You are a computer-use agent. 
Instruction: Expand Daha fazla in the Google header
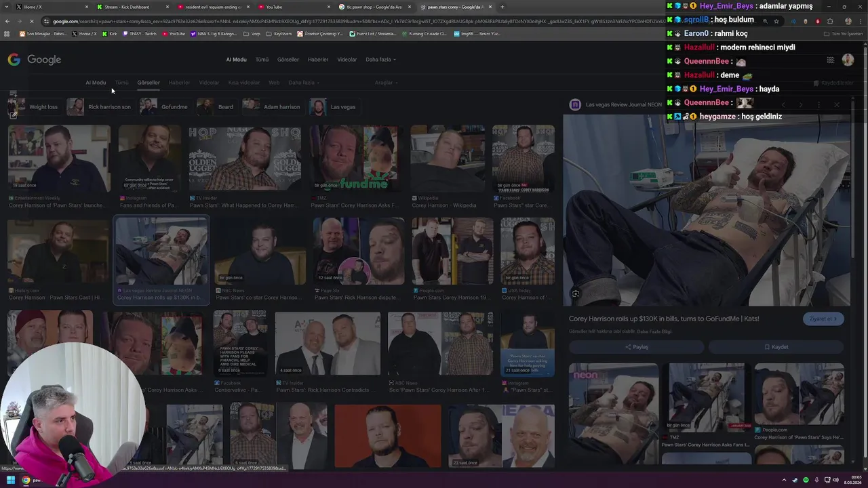click(x=380, y=60)
